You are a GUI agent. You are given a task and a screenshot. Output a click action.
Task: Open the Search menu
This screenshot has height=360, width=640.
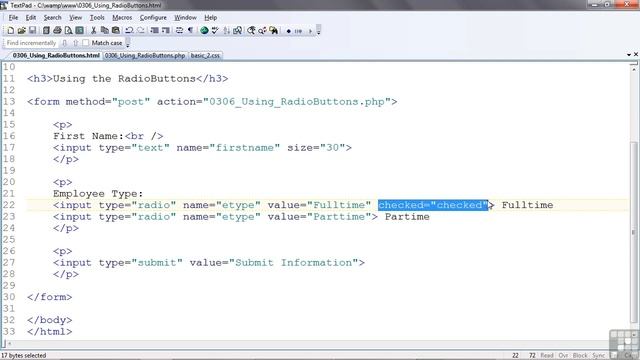coord(52,18)
